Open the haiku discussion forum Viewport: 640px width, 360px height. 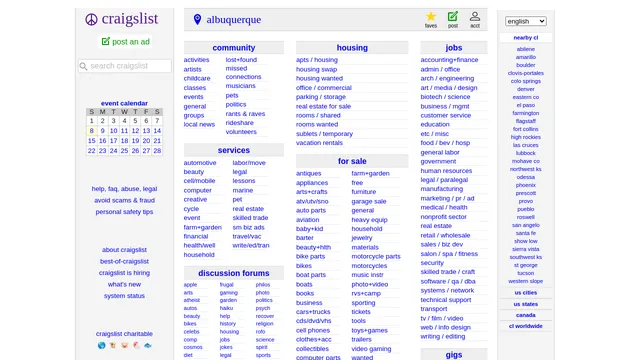(226, 308)
